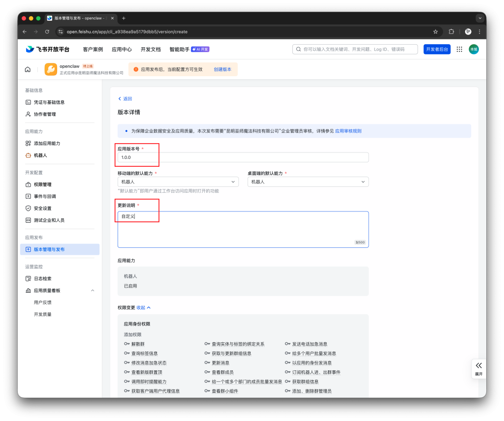Screen dimensions: 504x421
Task: Open 事件与回调 configuration
Action: click(45, 196)
